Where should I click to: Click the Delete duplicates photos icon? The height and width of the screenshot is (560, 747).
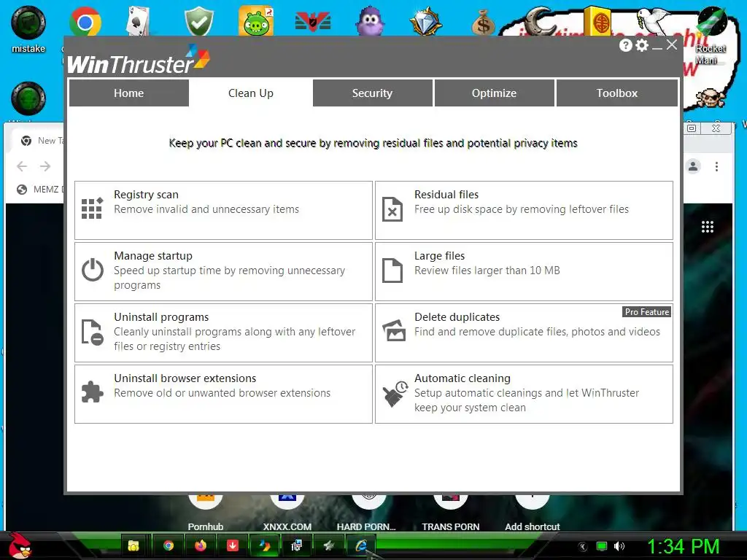pos(394,330)
